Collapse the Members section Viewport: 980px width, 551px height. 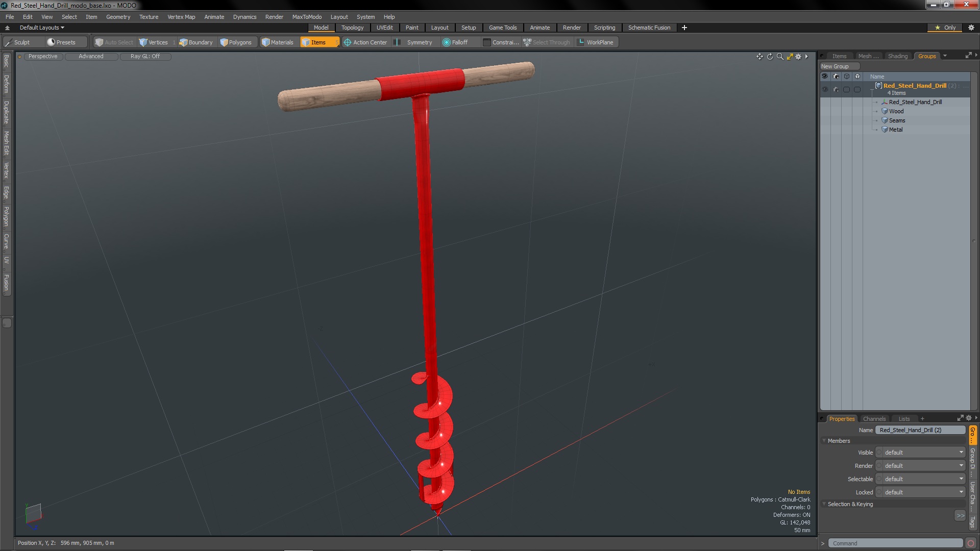pos(824,441)
